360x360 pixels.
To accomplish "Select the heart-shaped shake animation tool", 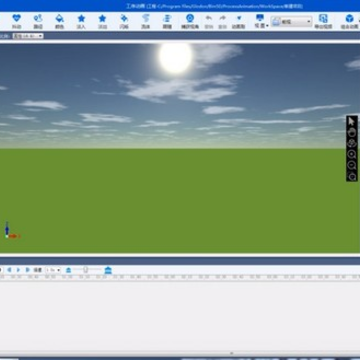I will (16, 21).
